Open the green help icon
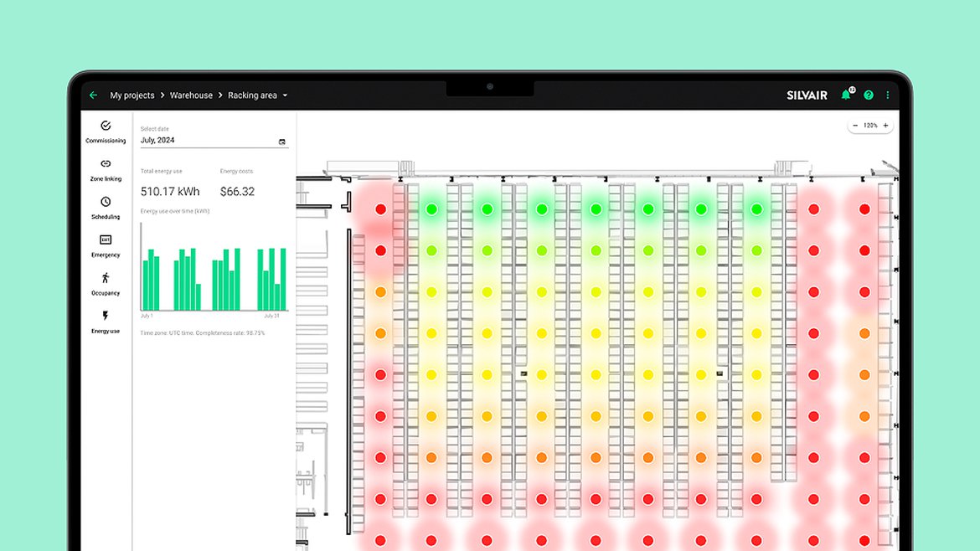This screenshot has height=551, width=980. (868, 95)
